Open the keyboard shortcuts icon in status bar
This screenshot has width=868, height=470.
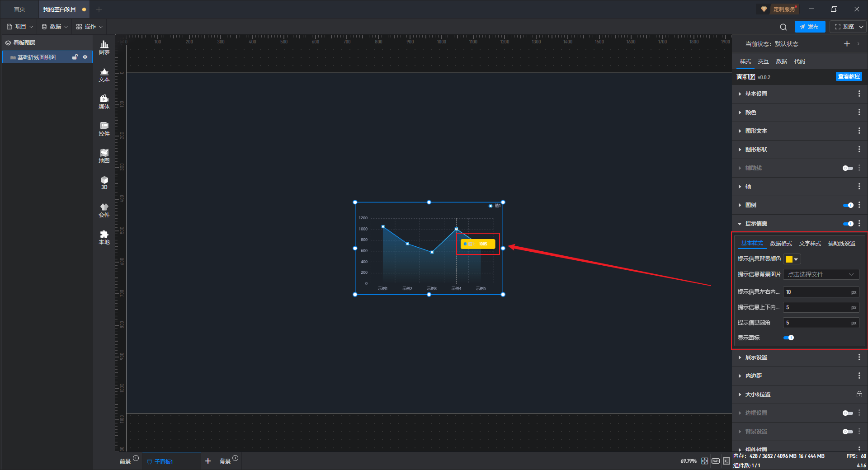pyautogui.click(x=716, y=461)
